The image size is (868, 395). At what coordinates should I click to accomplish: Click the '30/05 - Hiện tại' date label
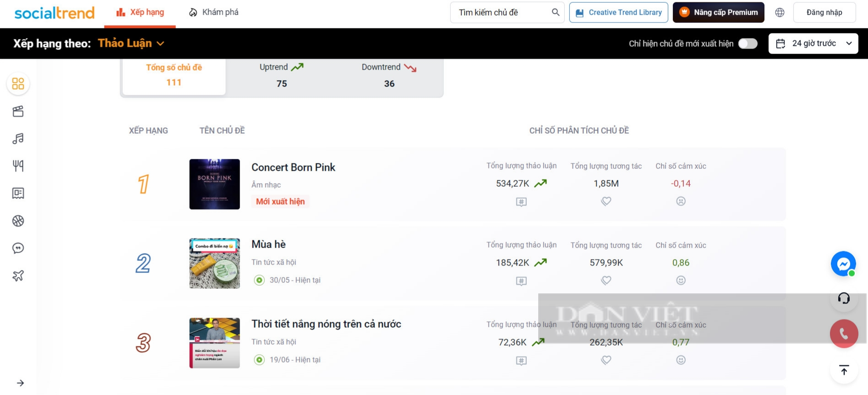tap(295, 280)
